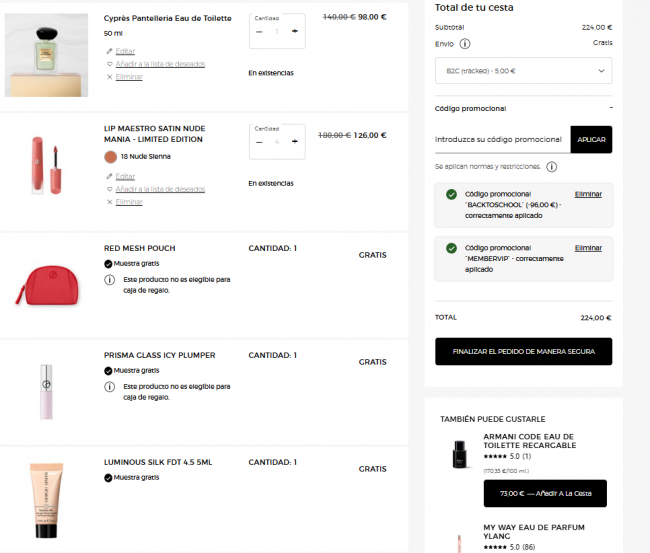Viewport: 650px width, 553px height.
Task: Click the APLICAR button
Action: tap(591, 139)
